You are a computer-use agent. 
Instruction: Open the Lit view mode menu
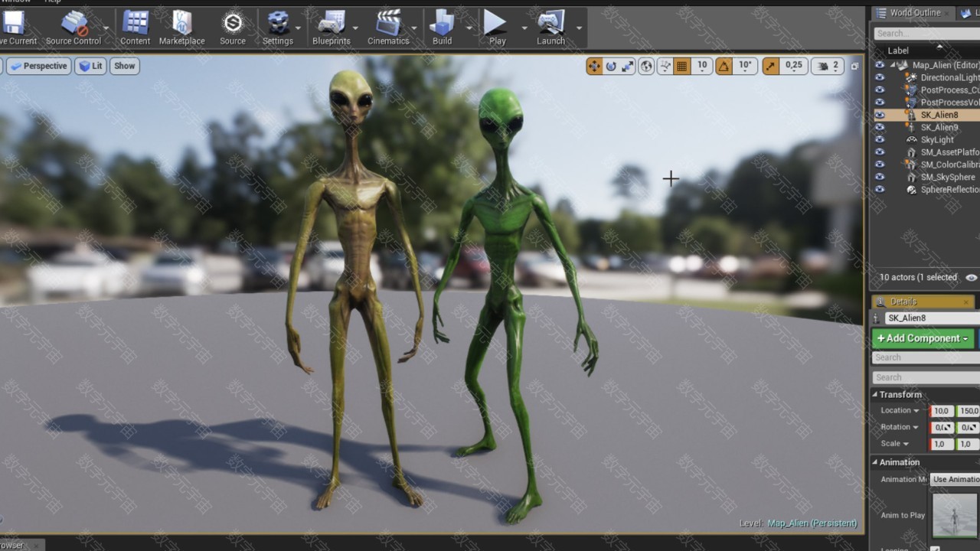point(91,66)
